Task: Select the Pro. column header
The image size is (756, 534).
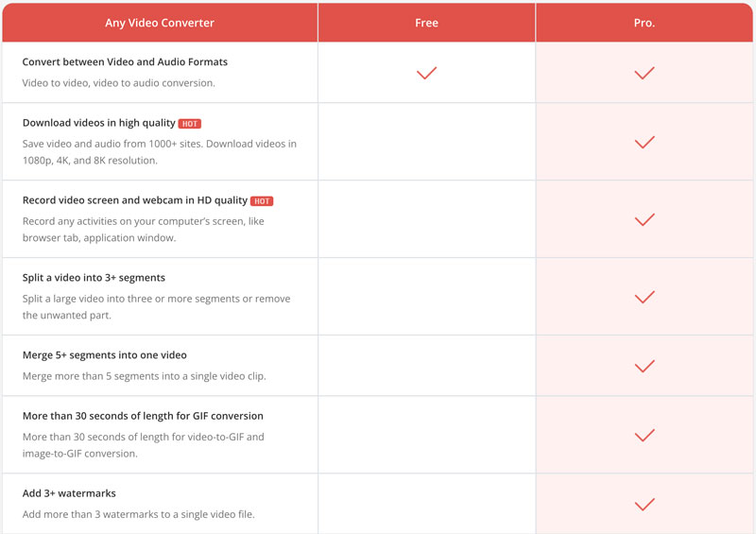Action: (x=644, y=23)
